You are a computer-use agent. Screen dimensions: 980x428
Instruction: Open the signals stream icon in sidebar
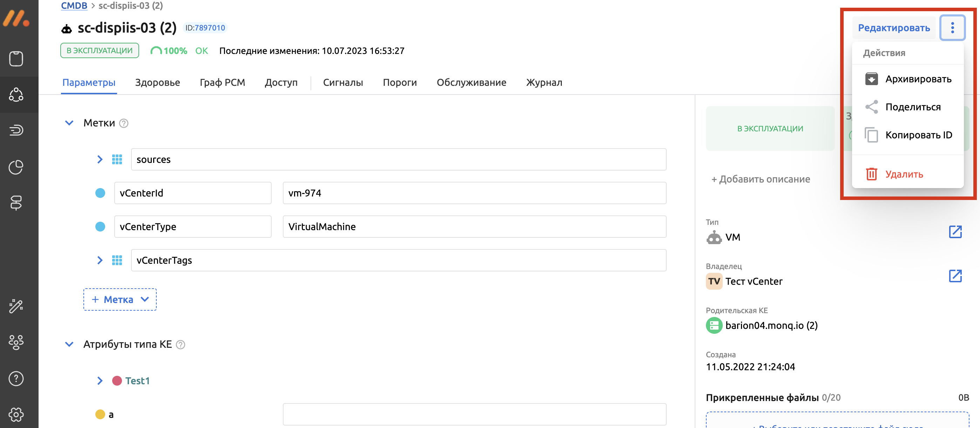16,130
